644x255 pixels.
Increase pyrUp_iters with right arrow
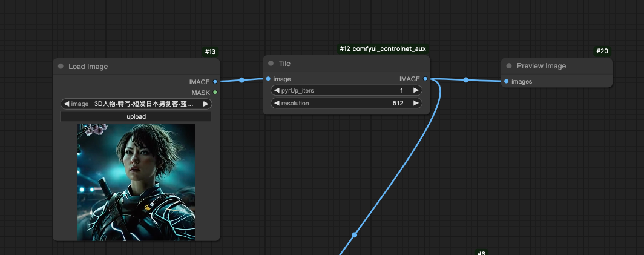pyautogui.click(x=416, y=90)
